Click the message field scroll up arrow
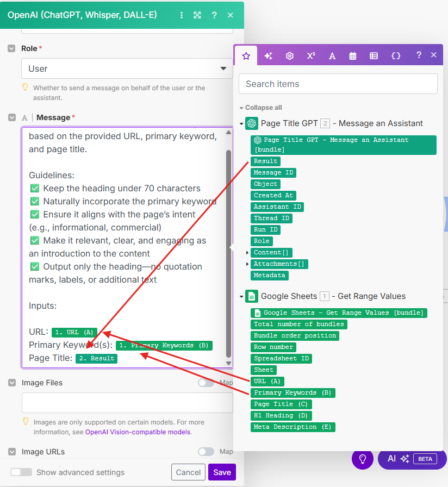448x487 pixels. [x=229, y=133]
